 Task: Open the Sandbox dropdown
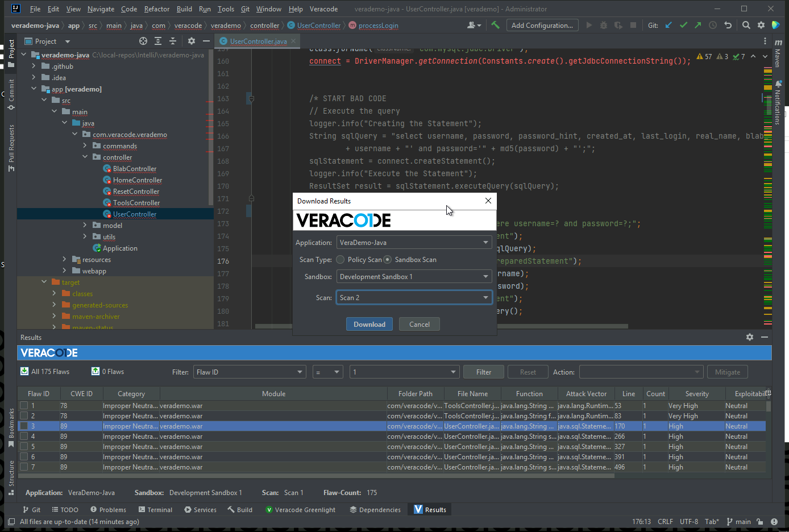click(x=414, y=276)
